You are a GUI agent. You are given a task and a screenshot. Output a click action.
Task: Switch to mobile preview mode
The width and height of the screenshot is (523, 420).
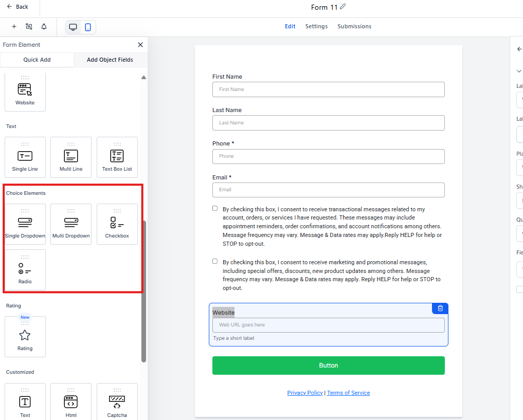click(88, 27)
